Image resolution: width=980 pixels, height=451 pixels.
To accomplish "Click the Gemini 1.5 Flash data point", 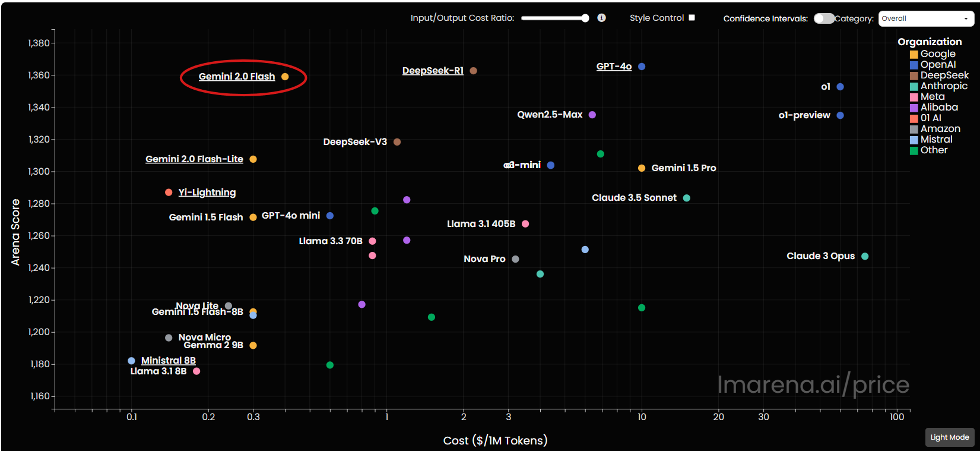I will (253, 217).
